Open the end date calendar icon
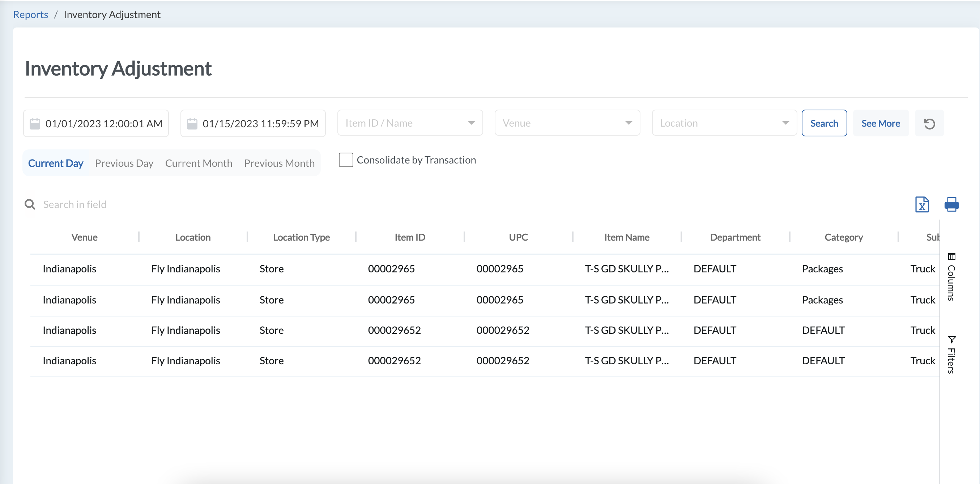The height and width of the screenshot is (484, 980). (x=192, y=123)
